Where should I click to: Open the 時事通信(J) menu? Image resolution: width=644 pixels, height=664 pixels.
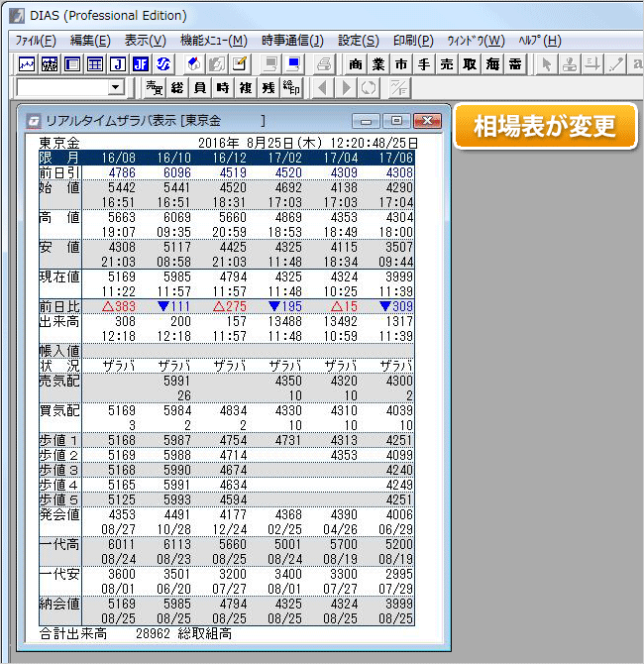[x=292, y=41]
